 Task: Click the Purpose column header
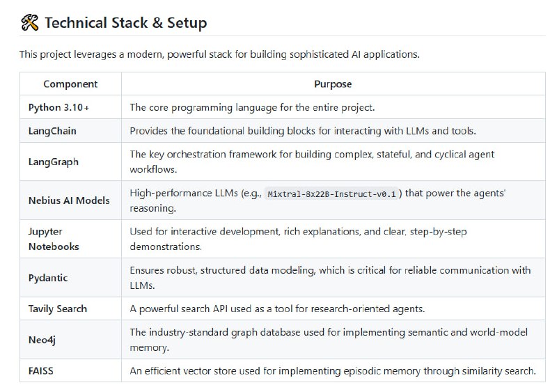click(x=333, y=84)
